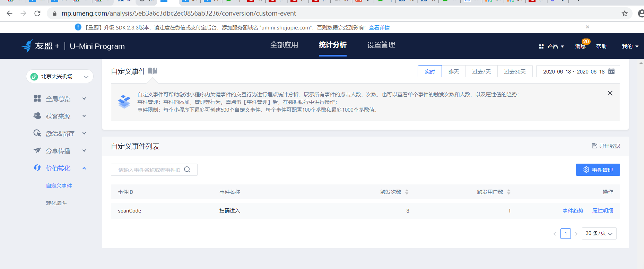This screenshot has width=644, height=269.
Task: Expand the 我的 account menu
Action: click(x=630, y=46)
